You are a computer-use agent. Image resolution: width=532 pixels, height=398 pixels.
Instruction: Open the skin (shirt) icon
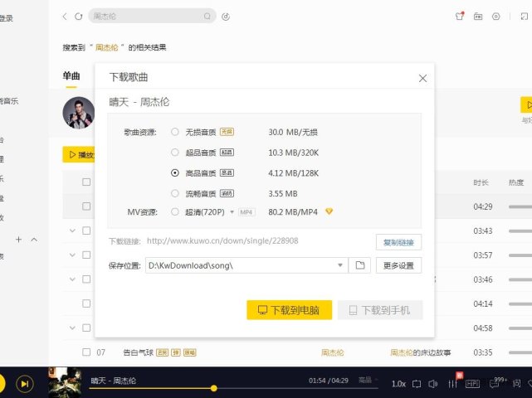pos(460,16)
